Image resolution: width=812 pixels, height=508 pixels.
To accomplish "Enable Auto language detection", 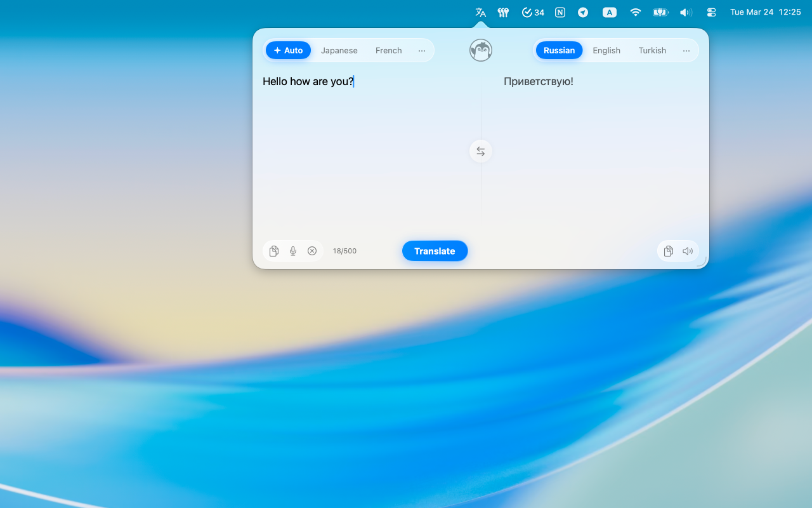I will [288, 50].
